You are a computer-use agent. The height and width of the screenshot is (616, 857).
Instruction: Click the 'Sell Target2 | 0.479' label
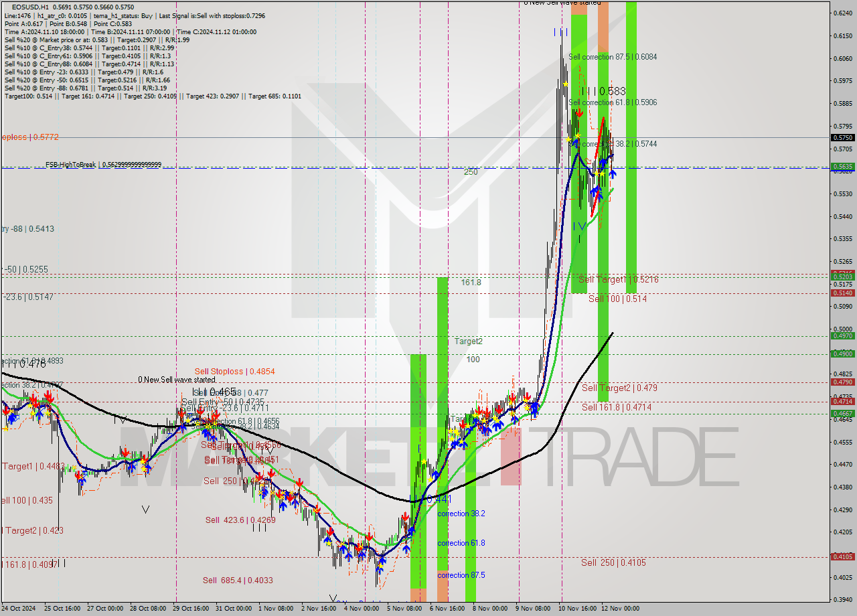click(x=619, y=388)
